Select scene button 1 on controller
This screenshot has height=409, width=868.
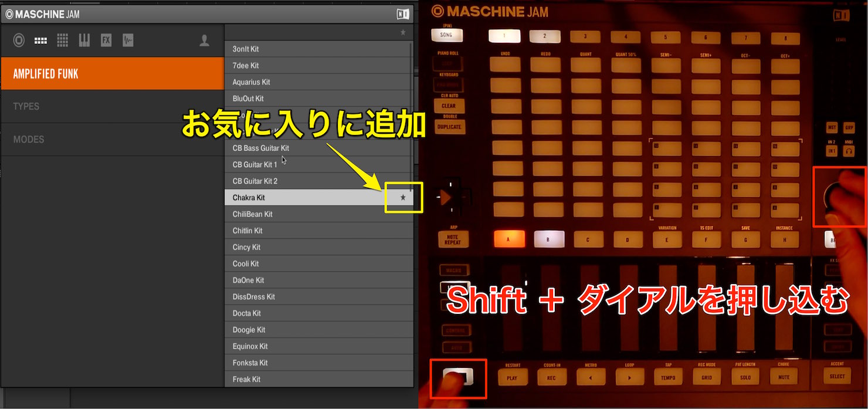pyautogui.click(x=504, y=36)
